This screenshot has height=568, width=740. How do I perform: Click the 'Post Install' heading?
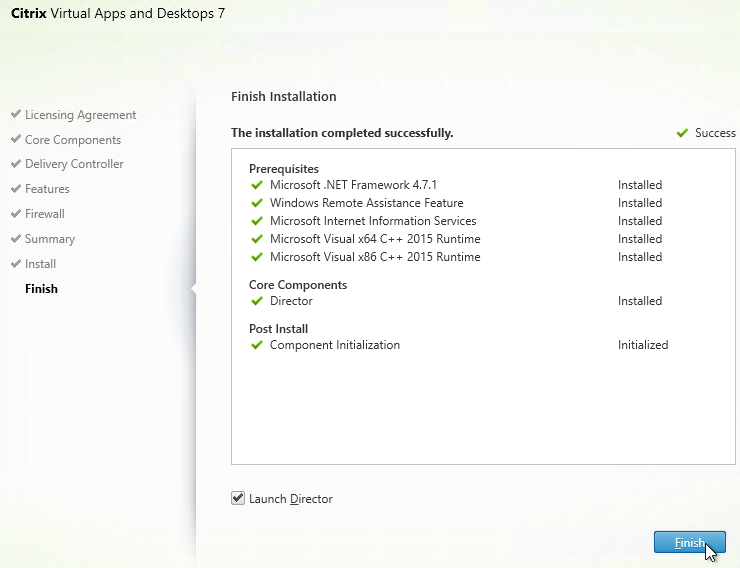tap(278, 328)
